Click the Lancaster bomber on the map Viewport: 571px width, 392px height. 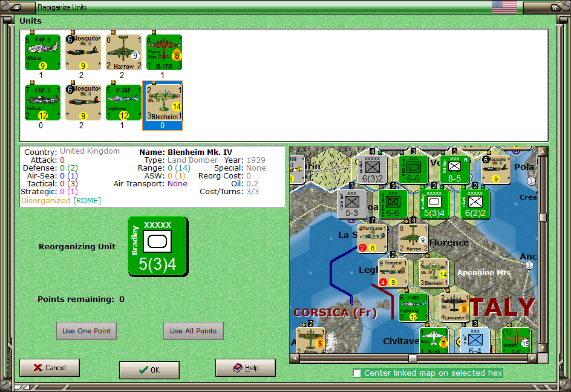454,307
